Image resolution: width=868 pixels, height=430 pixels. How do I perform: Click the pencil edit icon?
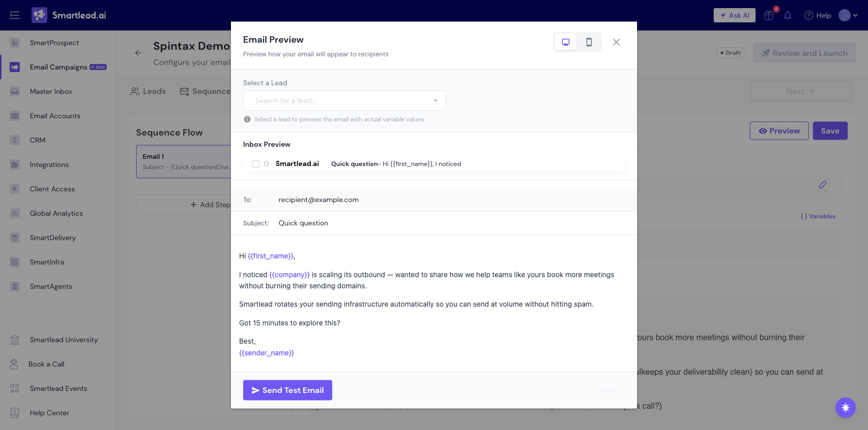point(823,185)
